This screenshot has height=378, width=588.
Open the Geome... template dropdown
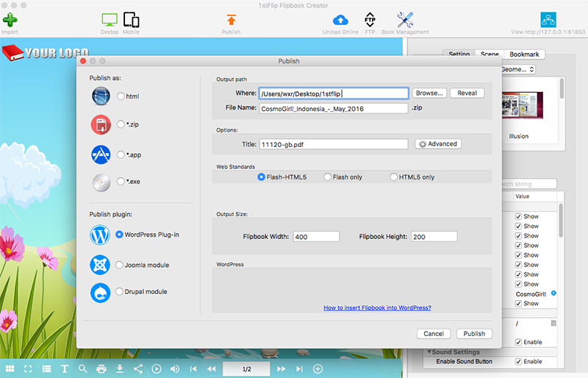point(518,69)
